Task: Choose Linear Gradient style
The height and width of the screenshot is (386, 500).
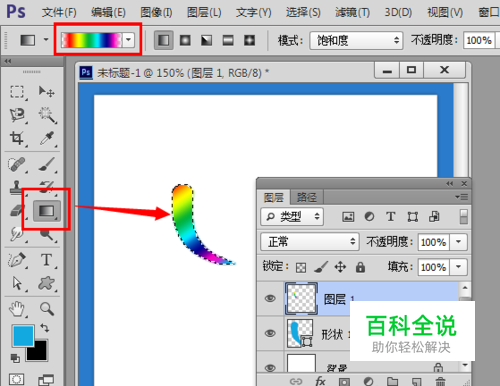Action: [163, 40]
